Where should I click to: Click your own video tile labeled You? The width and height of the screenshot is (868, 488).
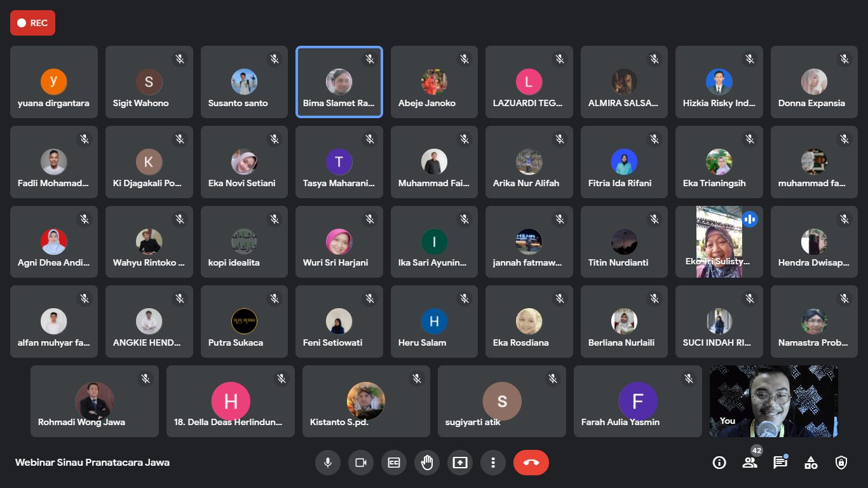point(773,401)
